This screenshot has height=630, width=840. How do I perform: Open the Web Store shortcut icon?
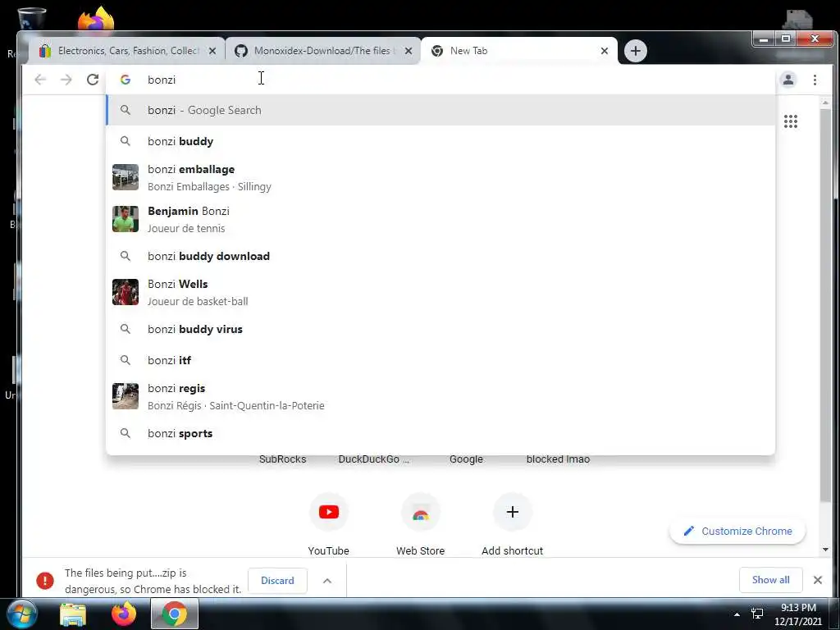point(421,512)
